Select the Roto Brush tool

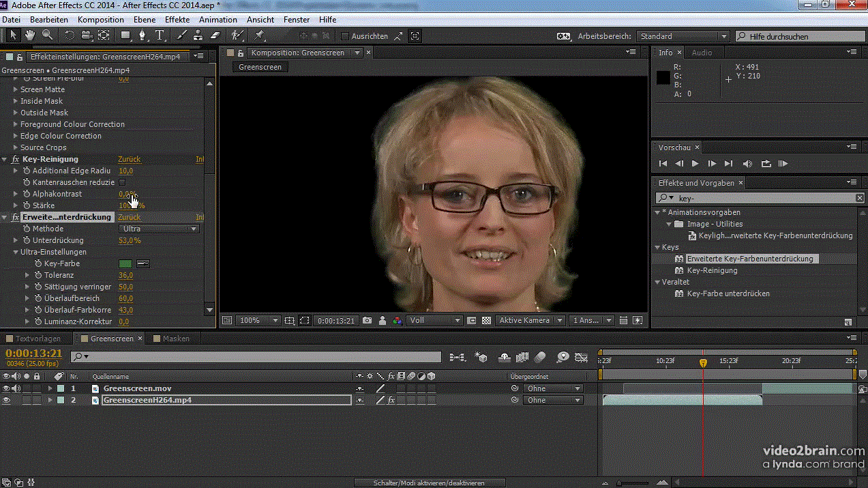(237, 35)
